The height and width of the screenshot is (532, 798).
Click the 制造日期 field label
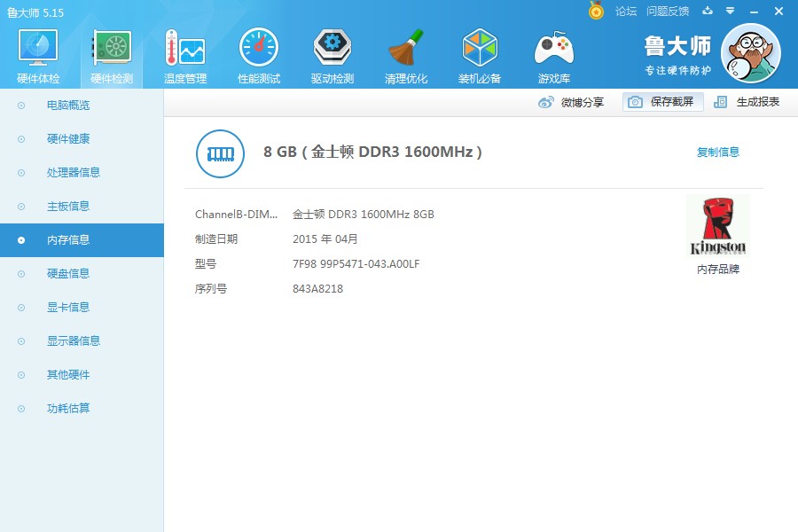coord(216,239)
